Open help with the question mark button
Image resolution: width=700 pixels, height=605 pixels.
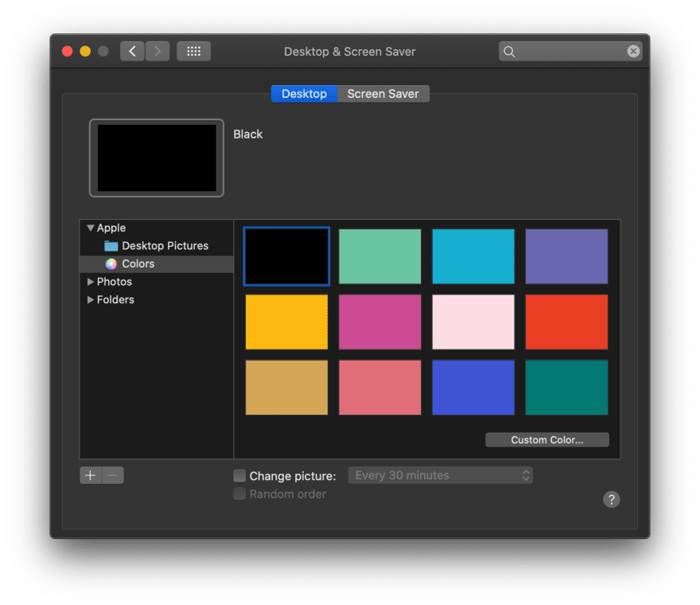[611, 500]
